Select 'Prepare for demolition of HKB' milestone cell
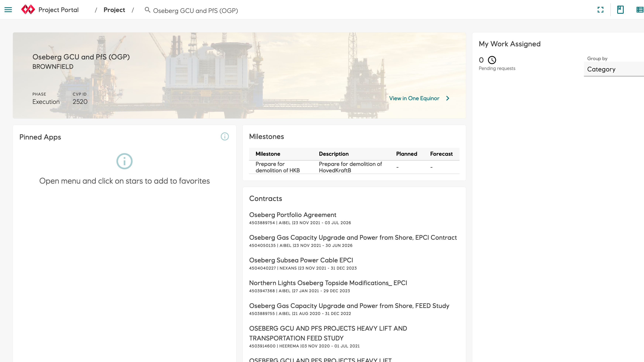The height and width of the screenshot is (362, 644). (x=278, y=167)
